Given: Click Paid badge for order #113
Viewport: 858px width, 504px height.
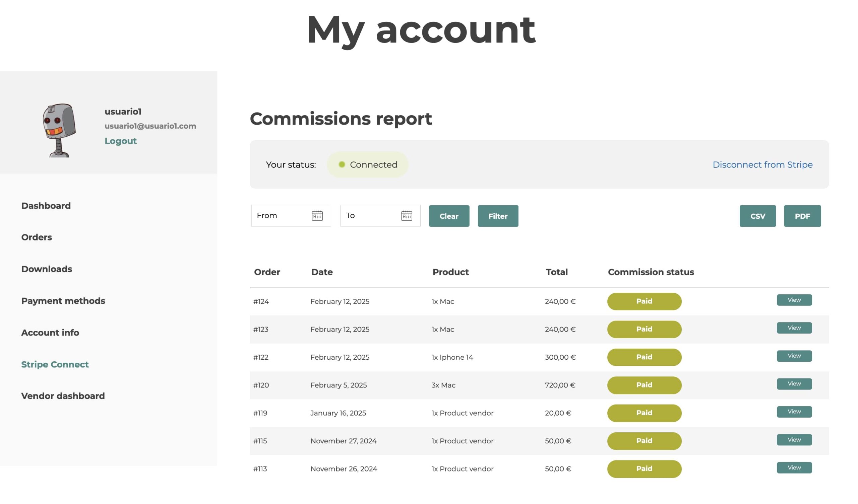Looking at the screenshot, I should point(645,469).
